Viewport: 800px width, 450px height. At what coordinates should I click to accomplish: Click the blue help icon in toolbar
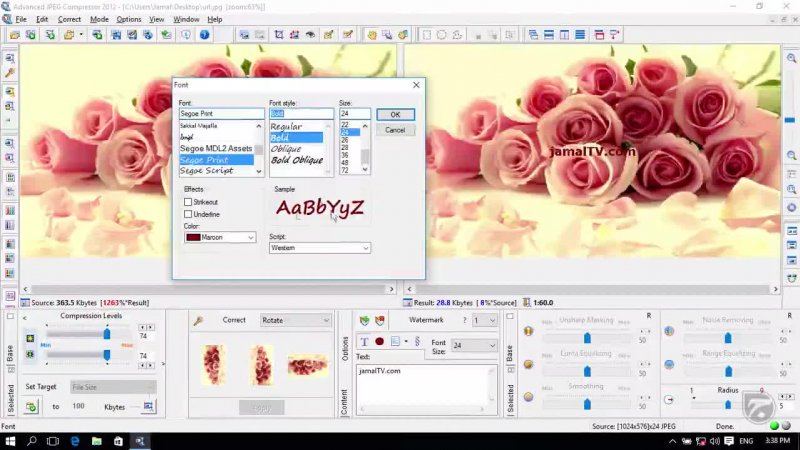[204, 35]
